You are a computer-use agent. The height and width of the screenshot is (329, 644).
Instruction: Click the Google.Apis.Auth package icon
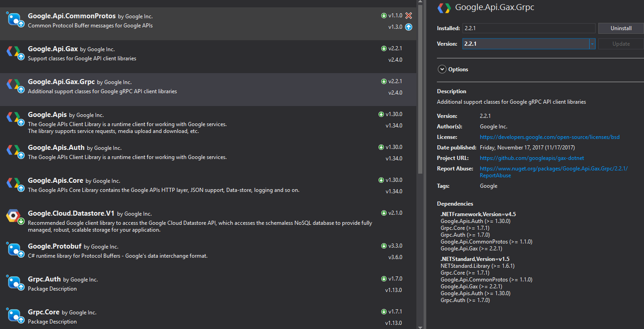(15, 151)
